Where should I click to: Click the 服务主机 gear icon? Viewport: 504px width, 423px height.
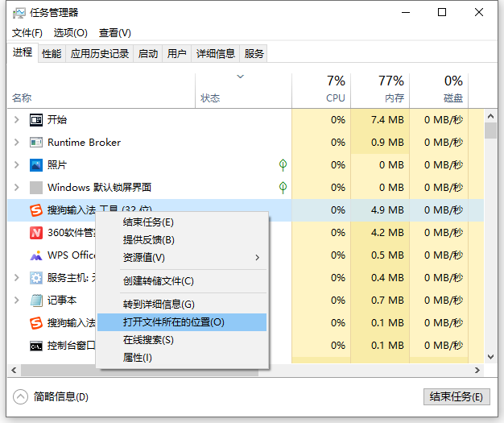(x=35, y=278)
